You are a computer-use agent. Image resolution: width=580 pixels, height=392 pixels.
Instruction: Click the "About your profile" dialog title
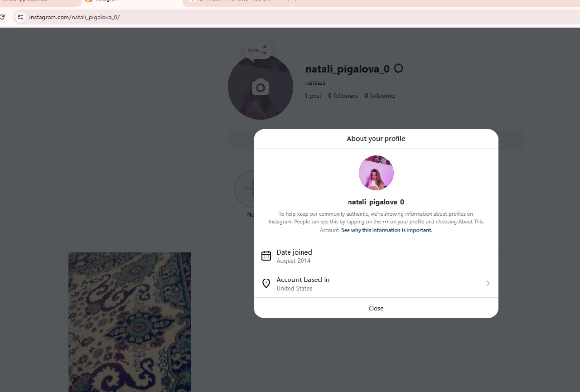coord(376,139)
